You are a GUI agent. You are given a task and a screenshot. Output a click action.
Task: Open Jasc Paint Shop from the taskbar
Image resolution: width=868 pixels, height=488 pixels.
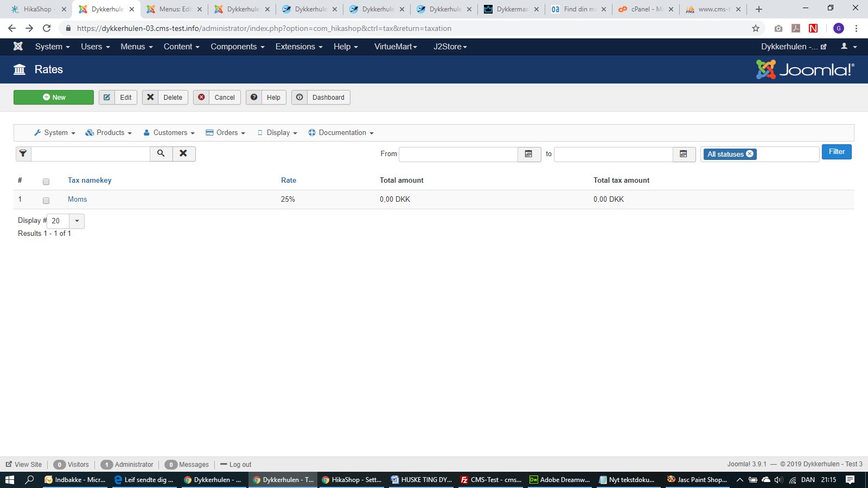click(x=697, y=480)
